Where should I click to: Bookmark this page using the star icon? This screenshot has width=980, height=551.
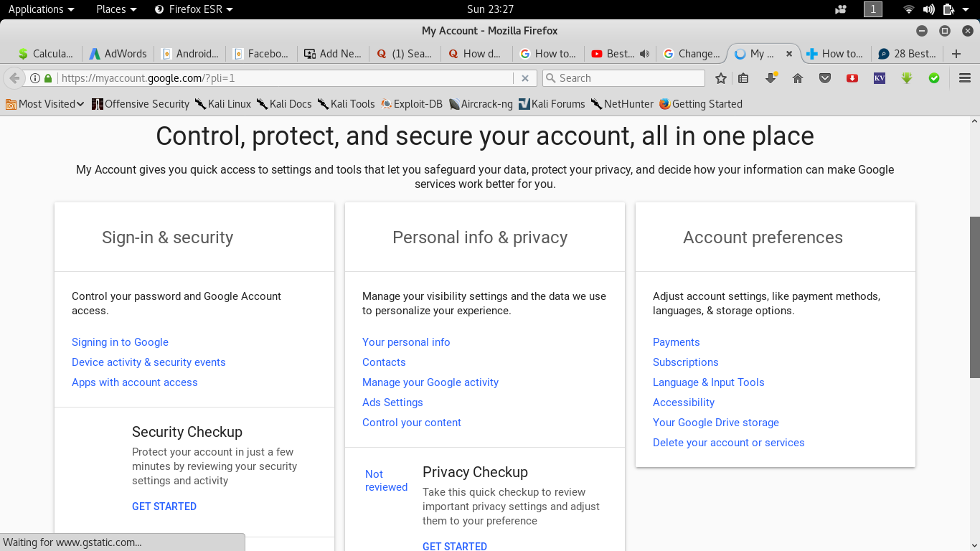click(x=720, y=77)
